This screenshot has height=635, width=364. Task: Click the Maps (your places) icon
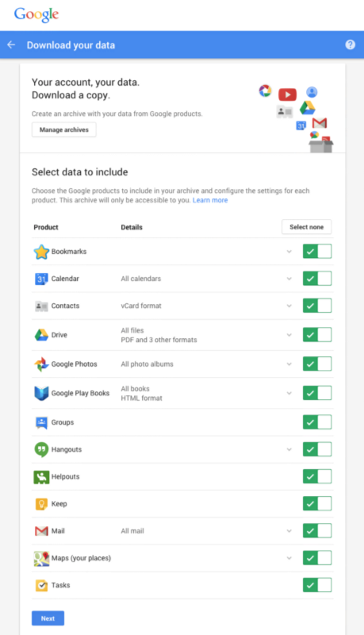point(41,559)
